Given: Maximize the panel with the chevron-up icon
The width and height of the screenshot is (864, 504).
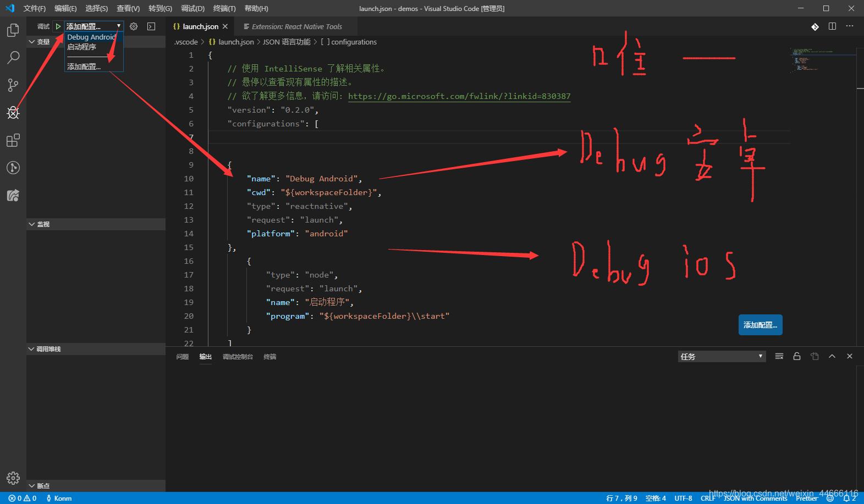Looking at the screenshot, I should pyautogui.click(x=832, y=356).
